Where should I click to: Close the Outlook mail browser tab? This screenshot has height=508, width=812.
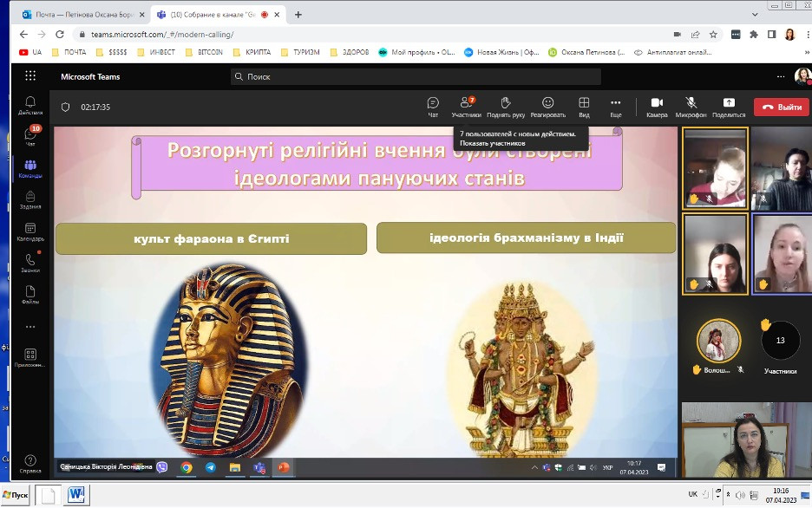point(142,15)
